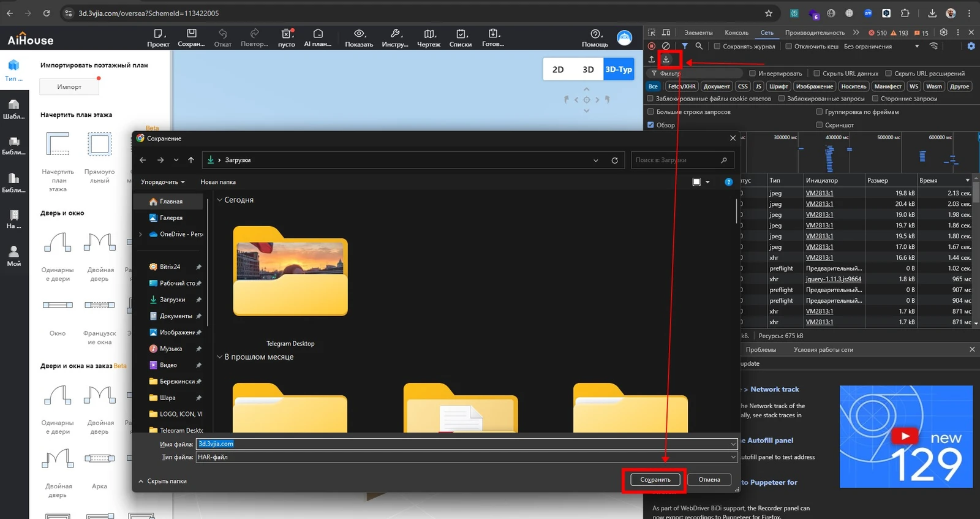The height and width of the screenshot is (519, 980).
Task: Click the Имя файла input field
Action: [x=466, y=444]
